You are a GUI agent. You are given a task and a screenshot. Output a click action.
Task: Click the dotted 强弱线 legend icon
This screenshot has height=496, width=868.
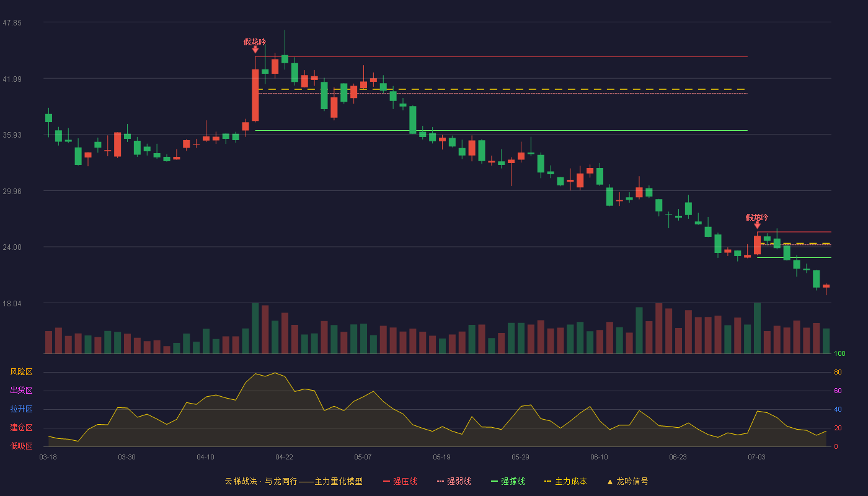pos(441,481)
